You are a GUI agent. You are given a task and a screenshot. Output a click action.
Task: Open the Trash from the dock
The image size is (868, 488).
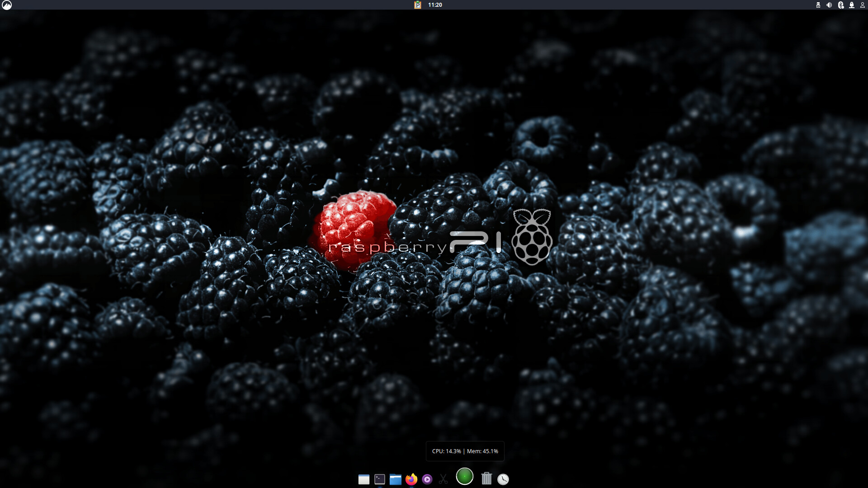pos(486,479)
